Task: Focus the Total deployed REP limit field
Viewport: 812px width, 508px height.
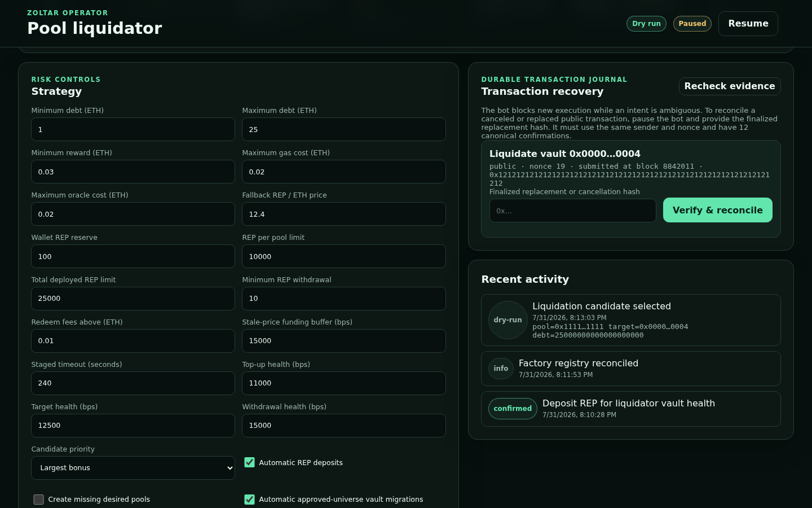Action: pos(133,299)
